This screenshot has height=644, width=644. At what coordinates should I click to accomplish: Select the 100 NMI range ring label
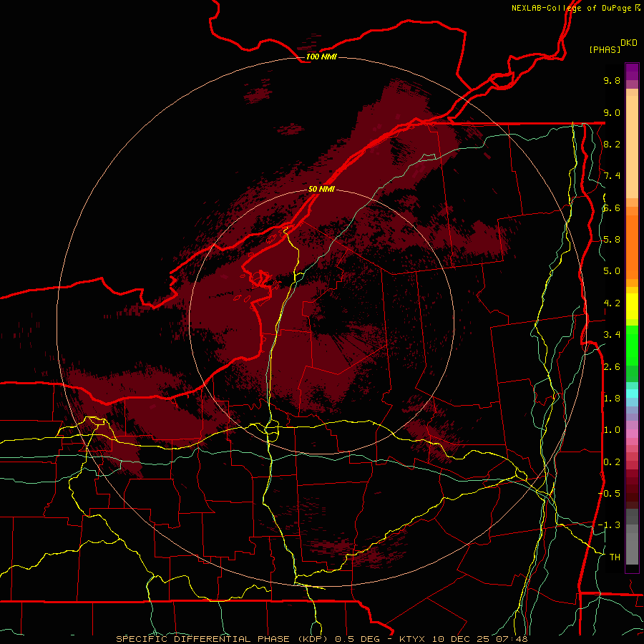(x=321, y=57)
